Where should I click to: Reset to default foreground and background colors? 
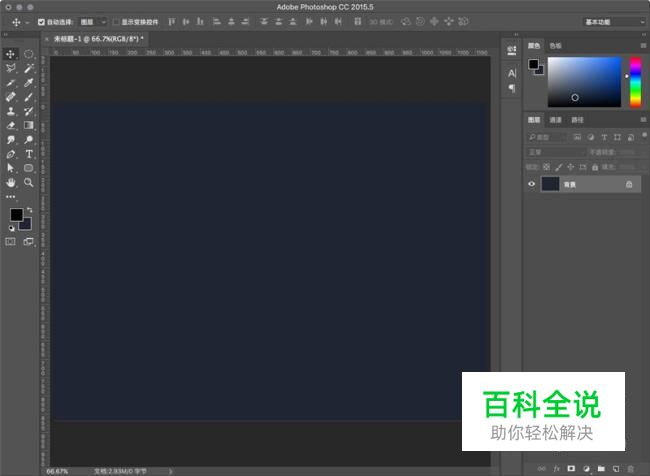[x=11, y=228]
